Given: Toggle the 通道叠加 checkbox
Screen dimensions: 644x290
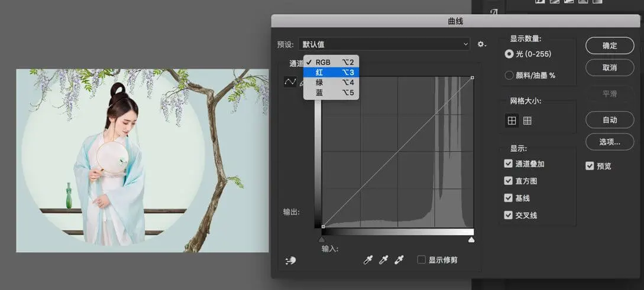Looking at the screenshot, I should tap(508, 164).
